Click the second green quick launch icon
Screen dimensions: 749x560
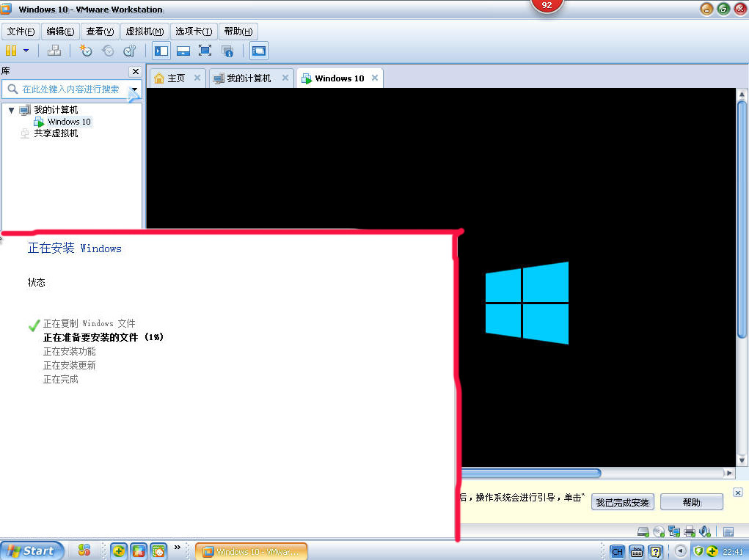139,551
